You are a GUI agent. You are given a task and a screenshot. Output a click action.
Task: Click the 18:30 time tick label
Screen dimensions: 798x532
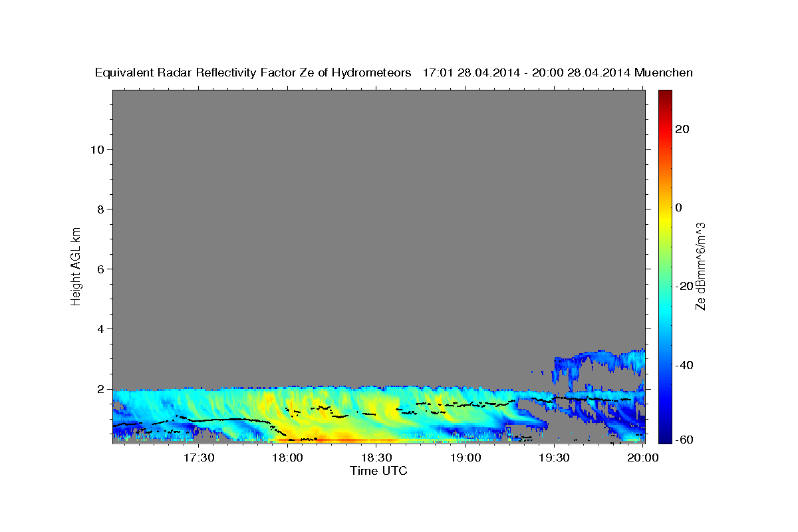pyautogui.click(x=376, y=458)
